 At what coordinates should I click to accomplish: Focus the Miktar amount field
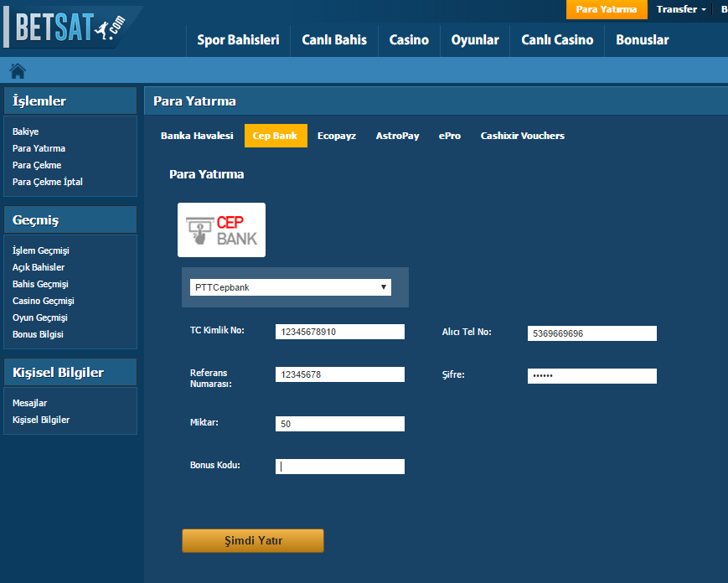(340, 424)
